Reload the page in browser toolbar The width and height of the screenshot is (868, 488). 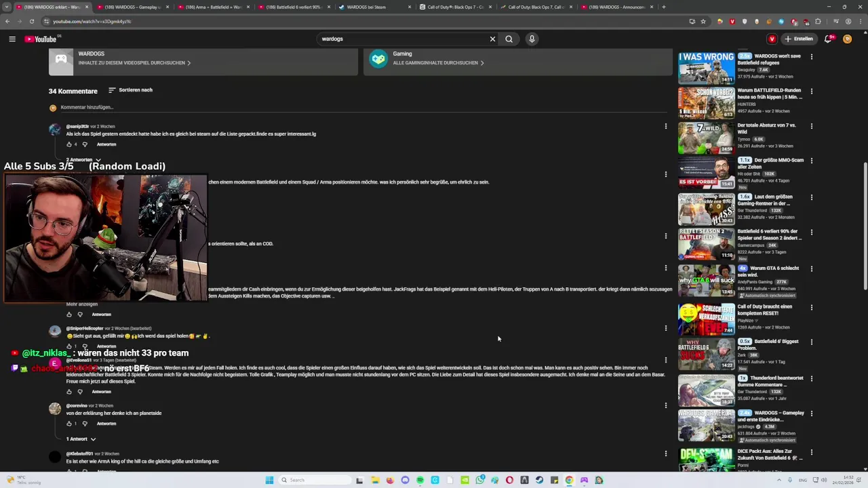[x=31, y=21]
